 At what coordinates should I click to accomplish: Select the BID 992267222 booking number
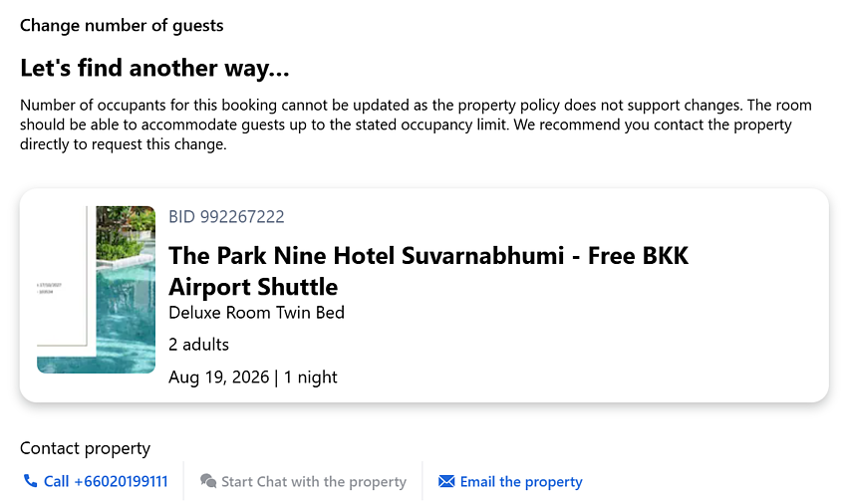[x=226, y=216]
